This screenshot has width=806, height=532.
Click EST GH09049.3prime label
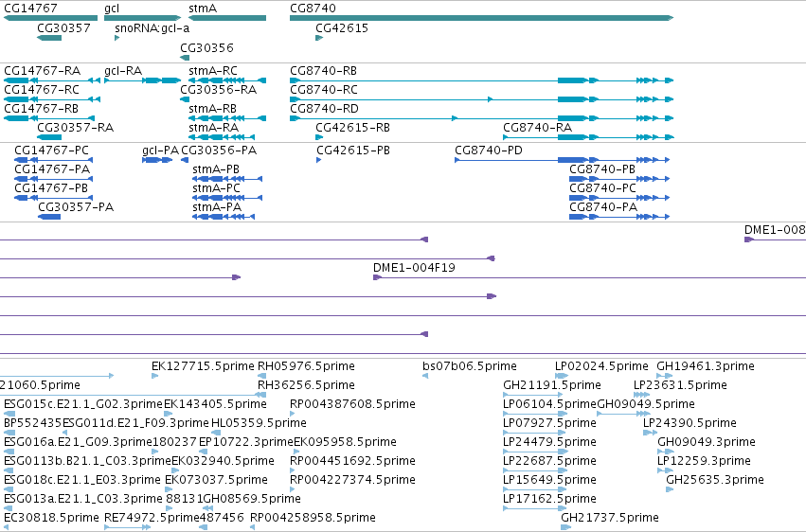pos(707,442)
